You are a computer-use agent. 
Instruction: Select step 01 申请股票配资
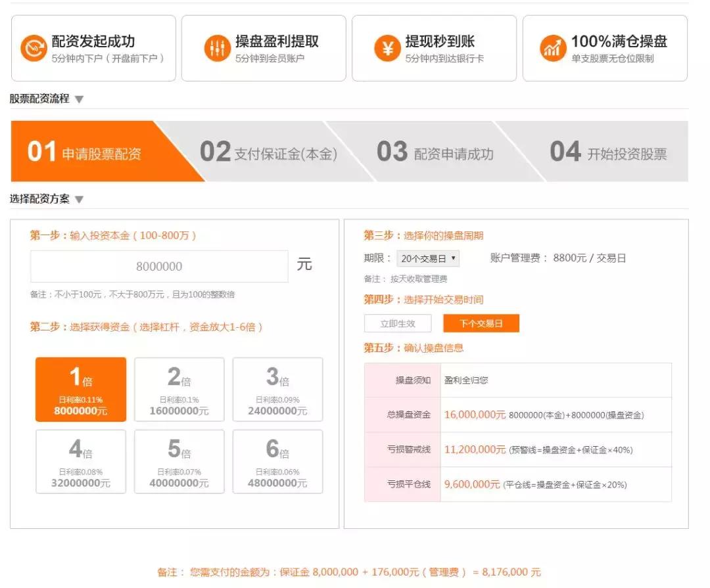85,152
